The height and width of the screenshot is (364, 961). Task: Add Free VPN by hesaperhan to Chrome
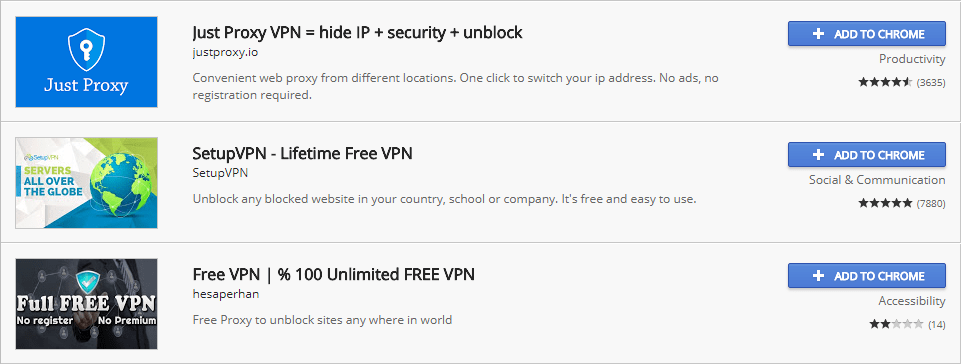(x=867, y=276)
